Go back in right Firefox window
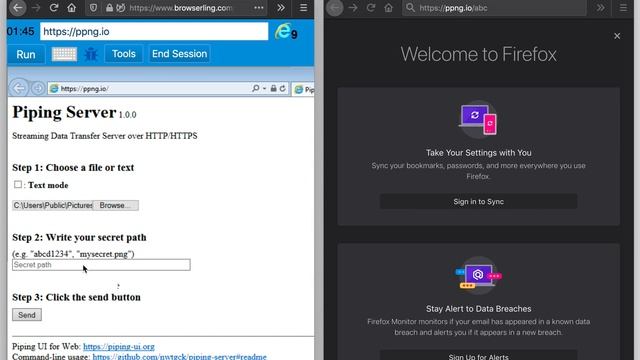This screenshot has height=360, width=640. pyautogui.click(x=335, y=8)
